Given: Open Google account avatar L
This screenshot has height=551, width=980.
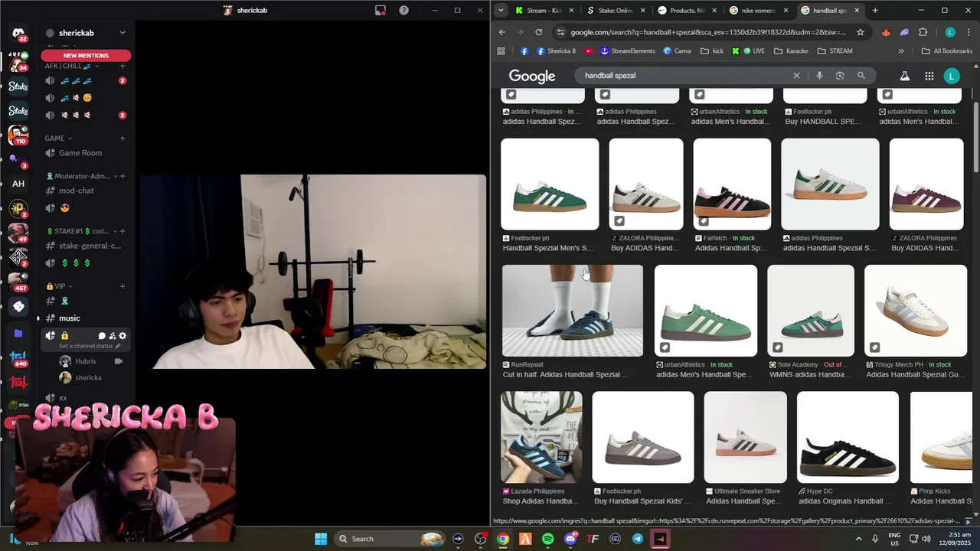Looking at the screenshot, I should point(952,76).
